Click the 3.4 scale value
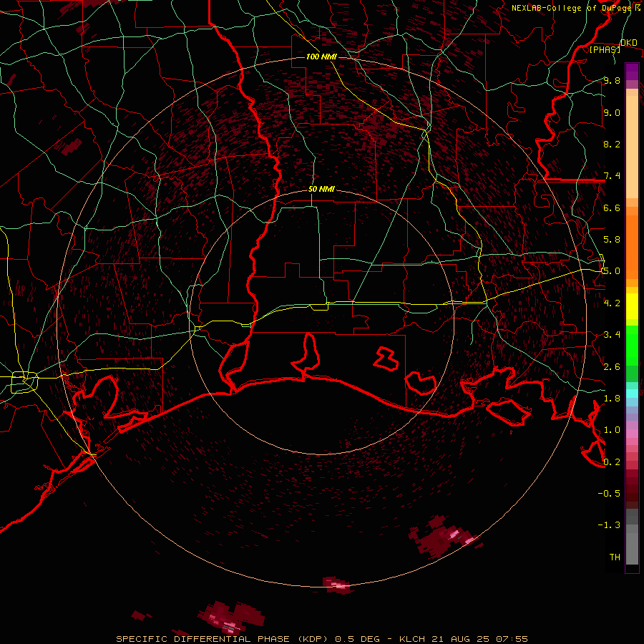Screen dimensions: 644x644 pos(612,335)
